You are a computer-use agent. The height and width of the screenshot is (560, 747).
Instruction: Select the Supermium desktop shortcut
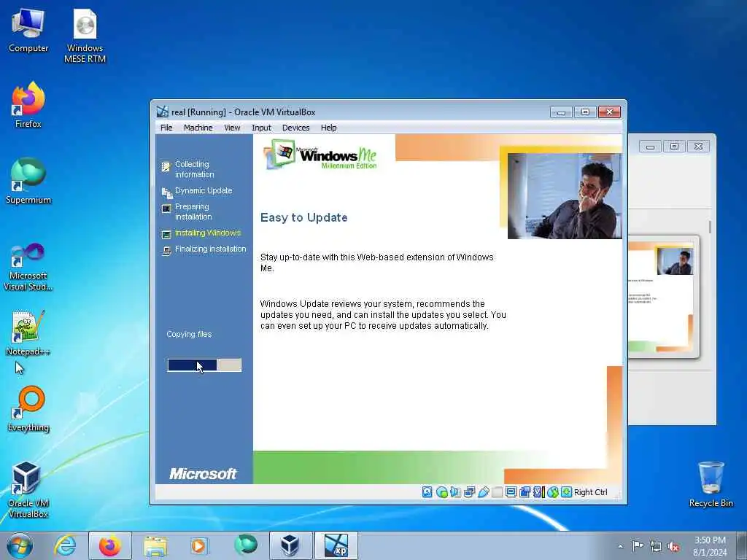click(x=28, y=181)
